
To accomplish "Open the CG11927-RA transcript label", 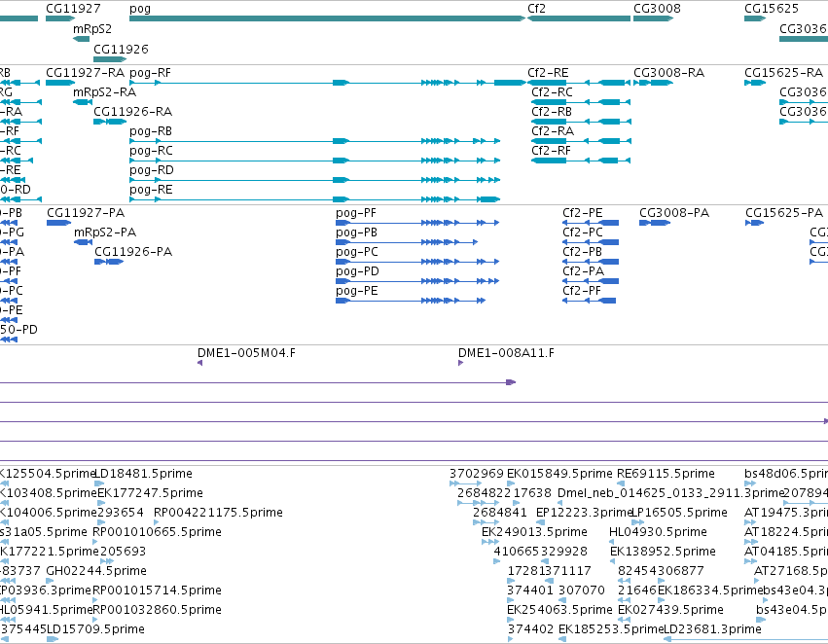I will click(x=86, y=73).
